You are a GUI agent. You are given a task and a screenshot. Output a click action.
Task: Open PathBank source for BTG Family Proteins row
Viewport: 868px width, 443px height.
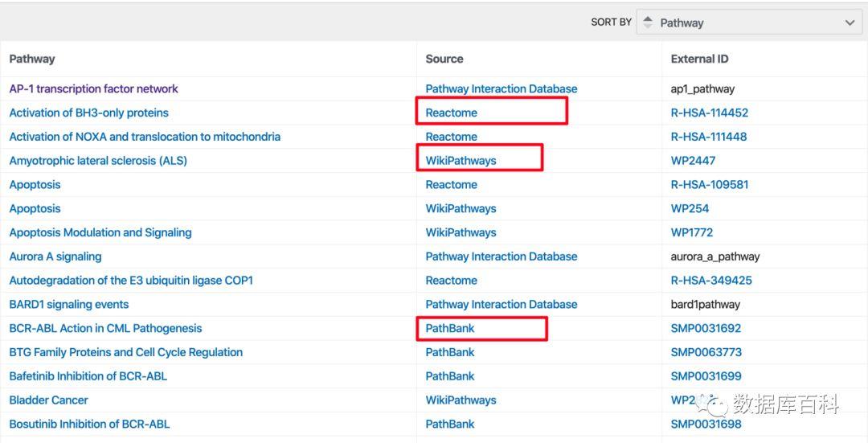coord(449,352)
